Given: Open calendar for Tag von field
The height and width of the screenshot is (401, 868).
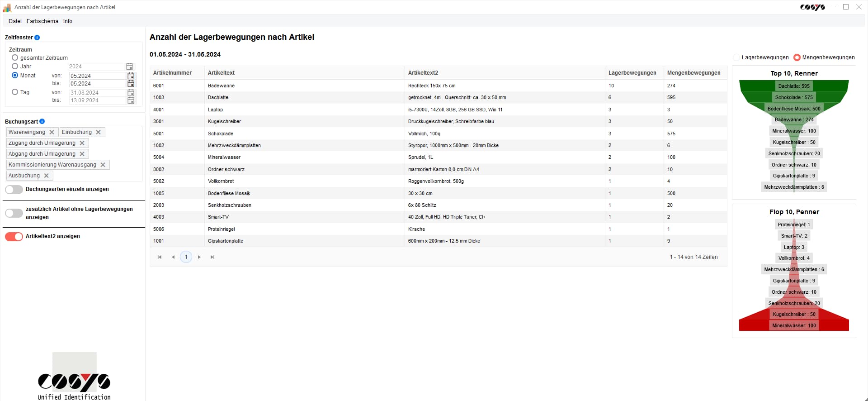Looking at the screenshot, I should click(x=131, y=92).
